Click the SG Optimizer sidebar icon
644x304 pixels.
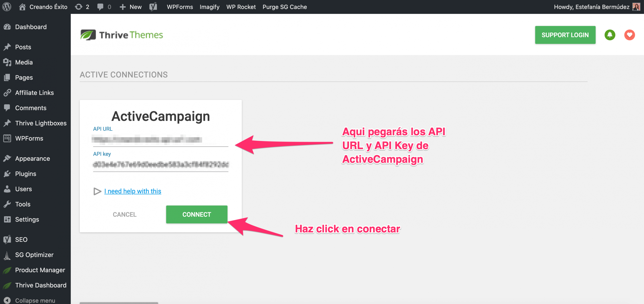pyautogui.click(x=8, y=255)
